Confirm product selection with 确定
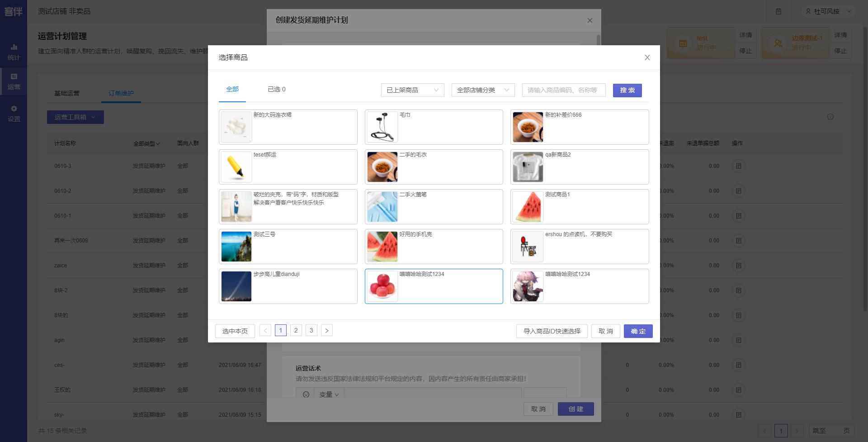Screen dimensions: 868x442 pos(638,331)
